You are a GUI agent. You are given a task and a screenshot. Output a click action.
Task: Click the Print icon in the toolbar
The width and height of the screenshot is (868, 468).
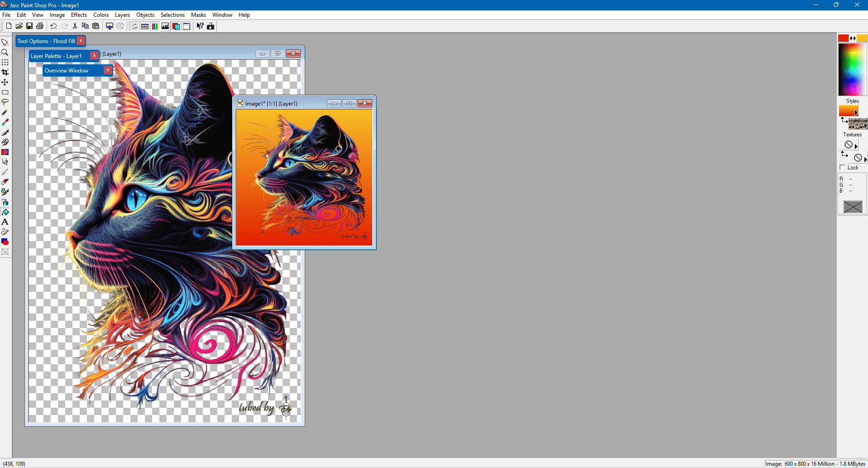(x=40, y=26)
